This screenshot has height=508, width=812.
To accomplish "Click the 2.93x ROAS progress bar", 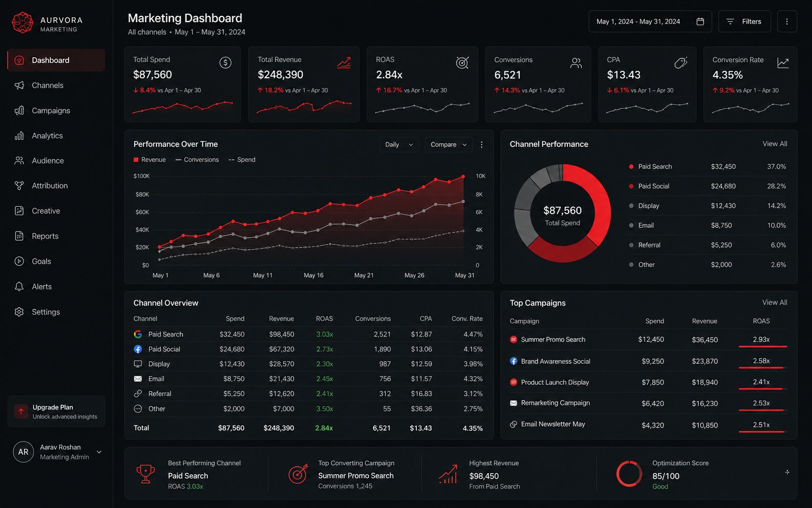I will click(x=763, y=347).
